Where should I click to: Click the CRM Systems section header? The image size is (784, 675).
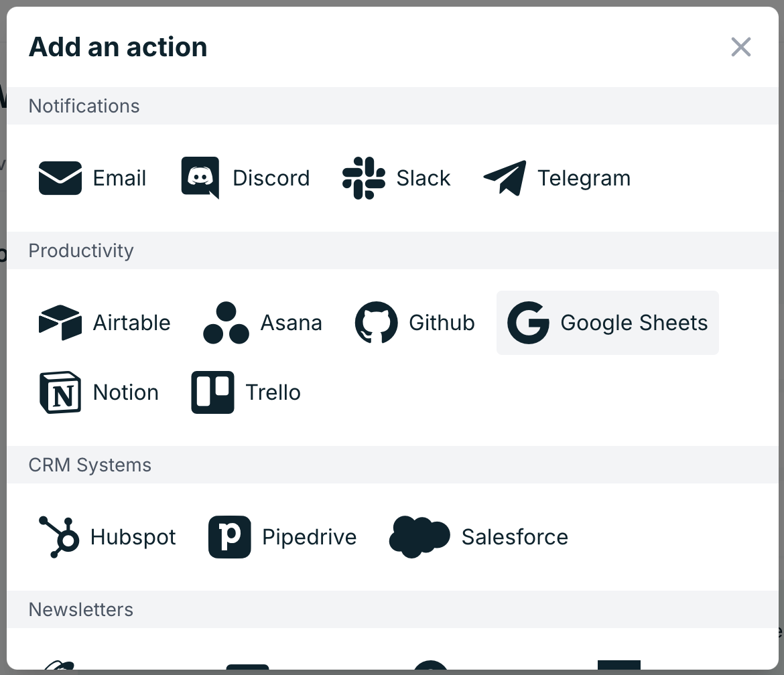point(90,465)
